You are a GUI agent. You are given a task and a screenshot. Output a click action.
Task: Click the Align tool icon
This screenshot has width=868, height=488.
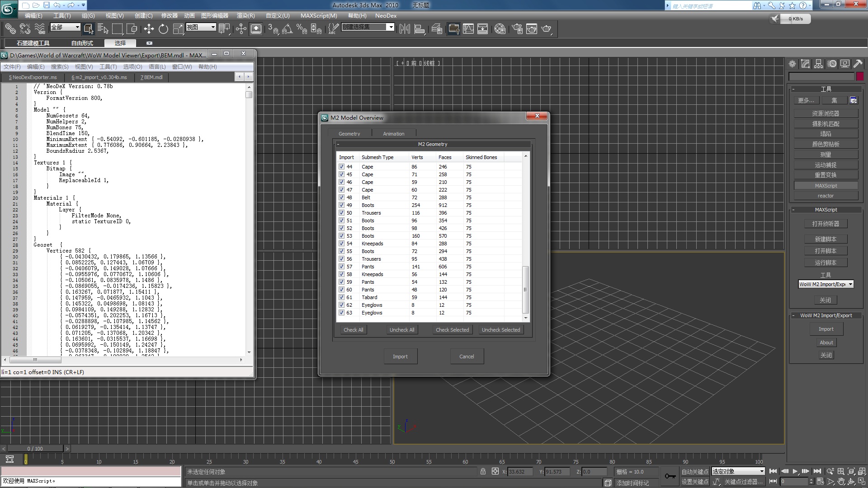coord(420,29)
